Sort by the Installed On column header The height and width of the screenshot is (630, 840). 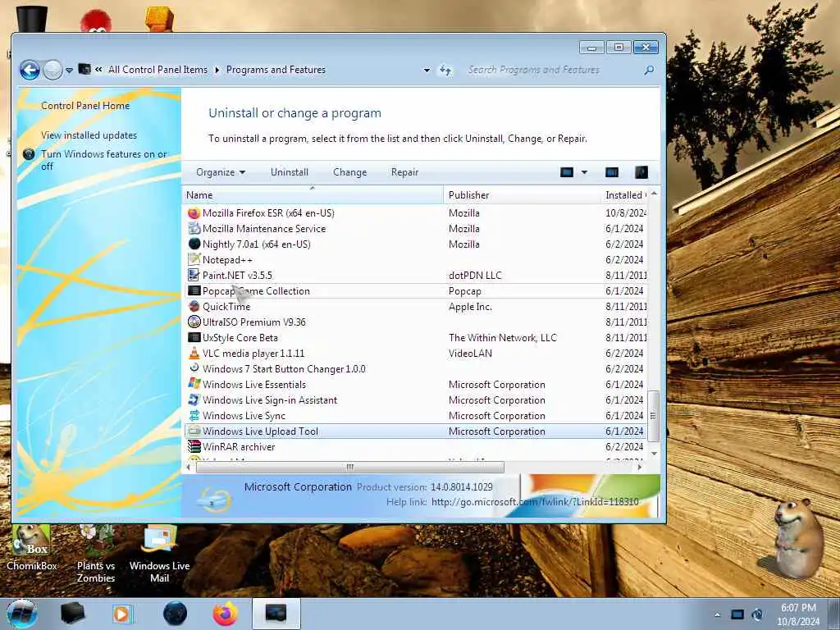coord(624,195)
